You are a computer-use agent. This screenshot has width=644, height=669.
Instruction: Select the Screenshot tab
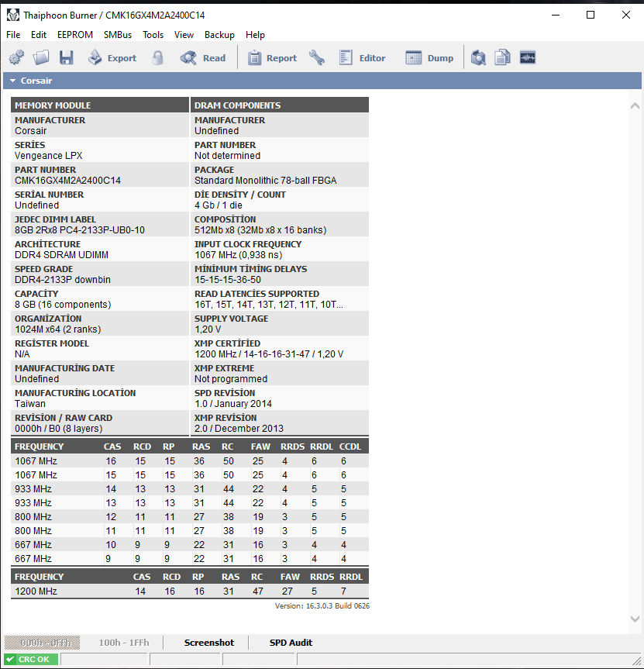click(x=209, y=643)
